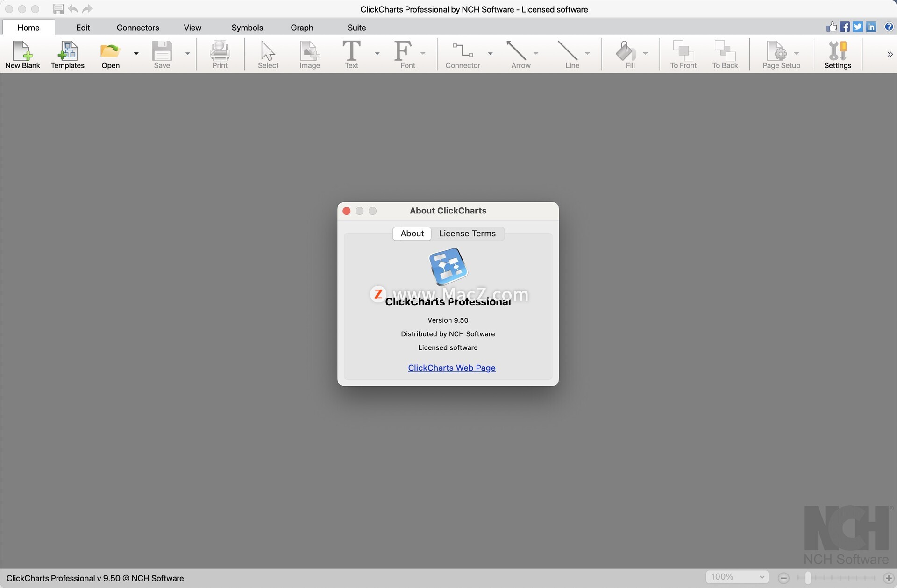Image resolution: width=897 pixels, height=588 pixels.
Task: Open the Connectors ribbon tab
Action: coord(138,28)
